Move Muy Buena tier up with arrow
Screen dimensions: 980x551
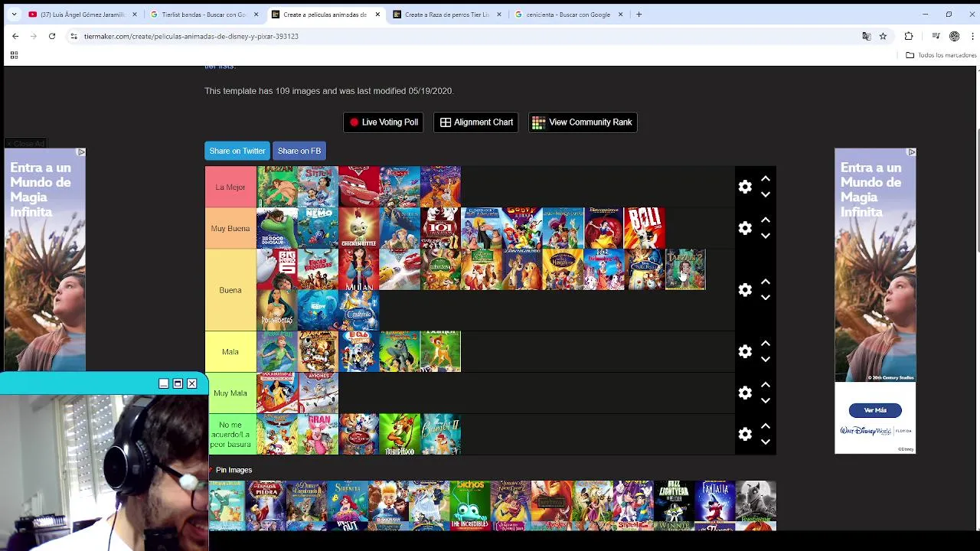coord(765,220)
